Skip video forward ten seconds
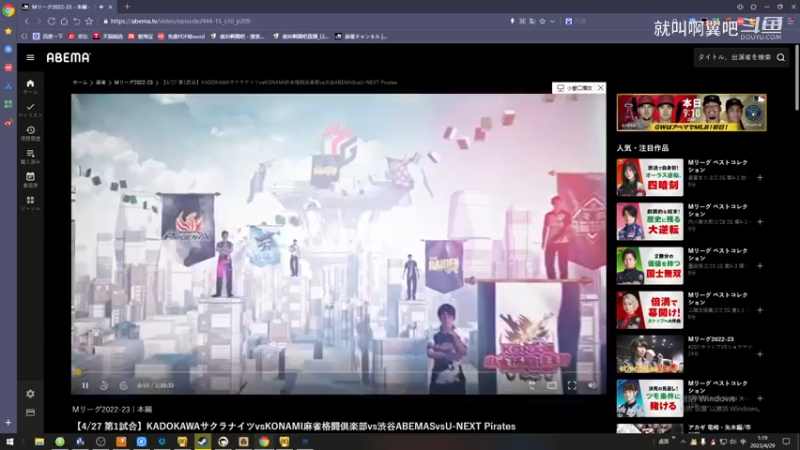800x450 pixels. tap(123, 386)
